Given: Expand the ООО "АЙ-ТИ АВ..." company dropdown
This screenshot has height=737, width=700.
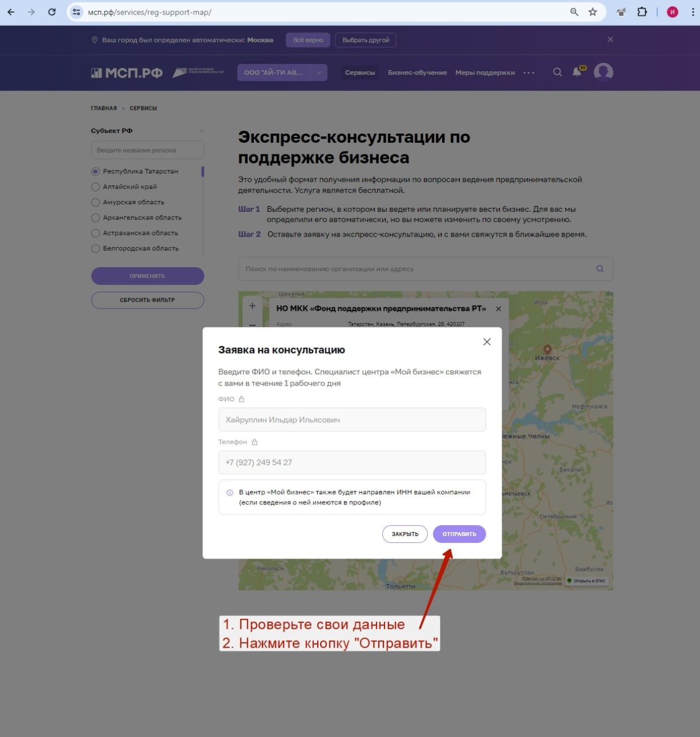Looking at the screenshot, I should [x=319, y=73].
